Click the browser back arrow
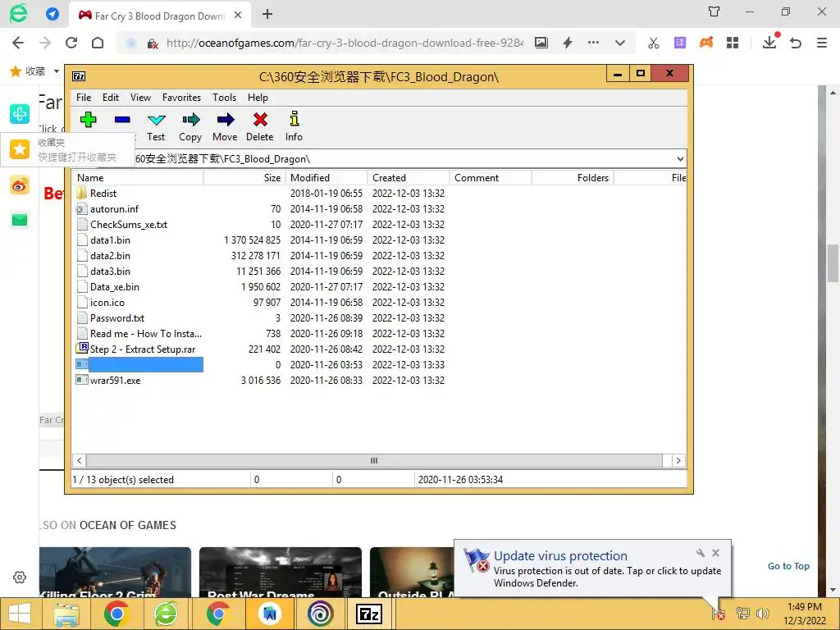Image resolution: width=840 pixels, height=630 pixels. (18, 43)
